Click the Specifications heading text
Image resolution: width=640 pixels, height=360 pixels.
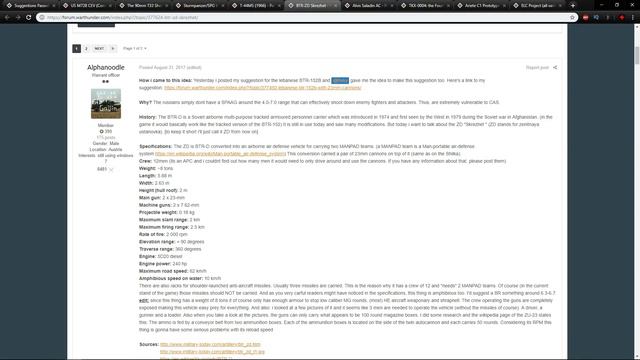click(156, 147)
